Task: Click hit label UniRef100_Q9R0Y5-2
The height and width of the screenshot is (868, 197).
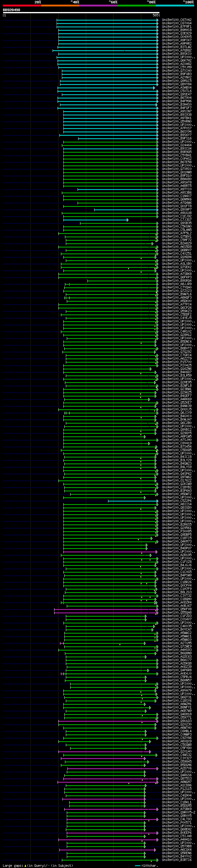Action: tap(179, 812)
